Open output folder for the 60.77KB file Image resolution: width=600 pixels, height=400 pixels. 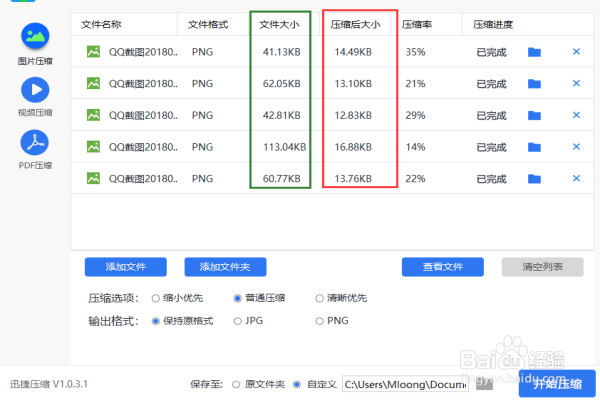(534, 179)
